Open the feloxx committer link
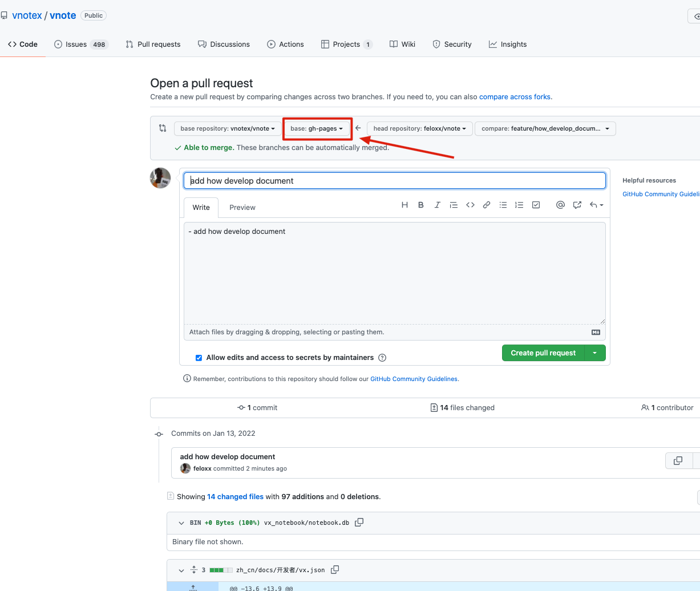Viewport: 700px width, 591px height. coord(203,468)
